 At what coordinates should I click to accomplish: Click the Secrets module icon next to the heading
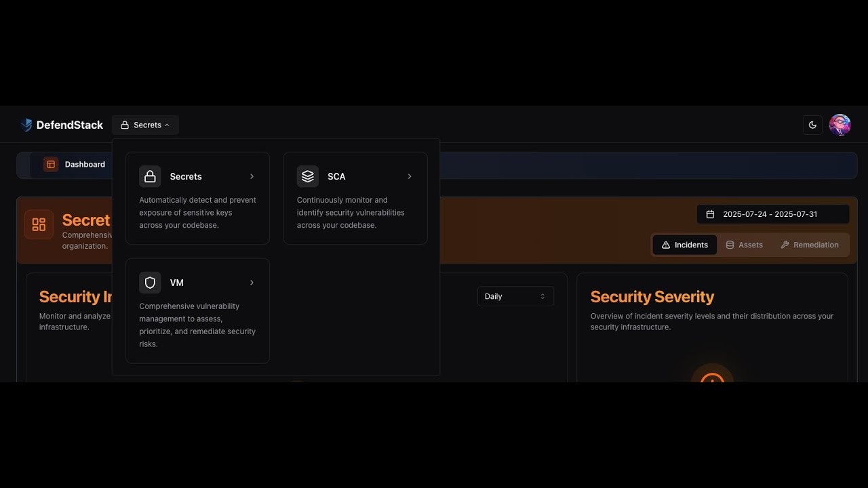(39, 224)
